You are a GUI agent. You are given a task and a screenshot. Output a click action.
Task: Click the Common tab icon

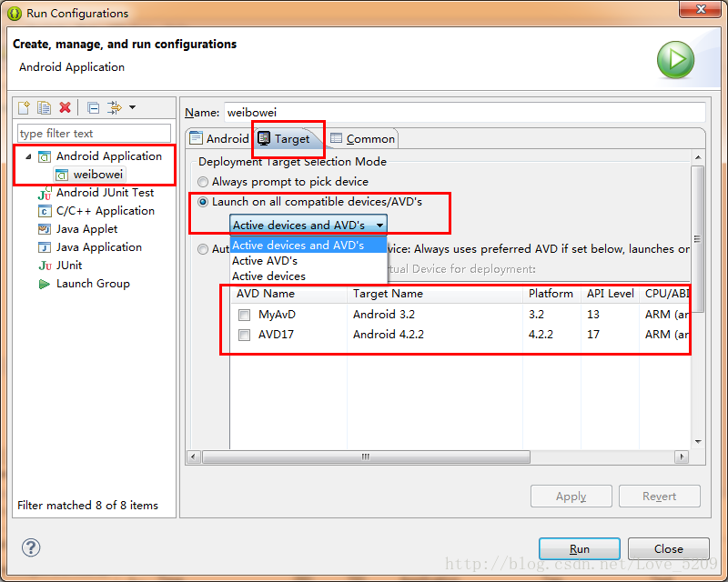336,138
